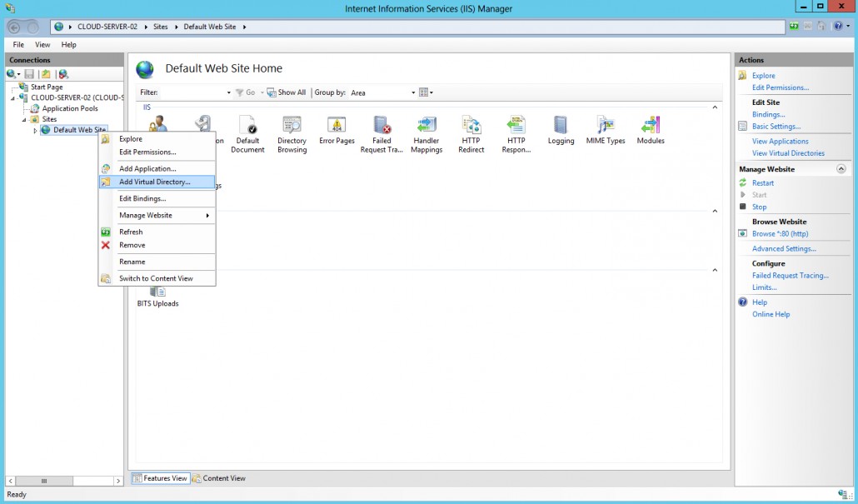Click the Save Connections disk icon
This screenshot has width=858, height=504.
pos(29,74)
